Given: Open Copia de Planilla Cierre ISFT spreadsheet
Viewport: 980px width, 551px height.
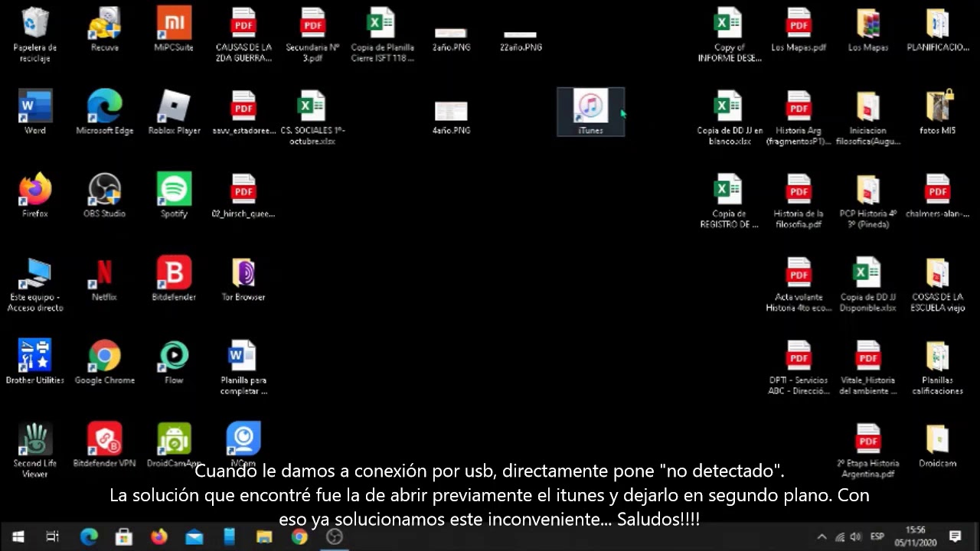Looking at the screenshot, I should [382, 34].
